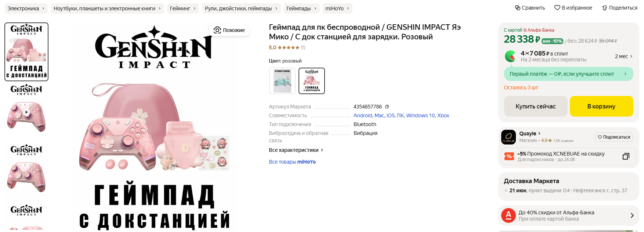
Task: Open 'Электроника' breadcrumb category
Action: click(26, 8)
